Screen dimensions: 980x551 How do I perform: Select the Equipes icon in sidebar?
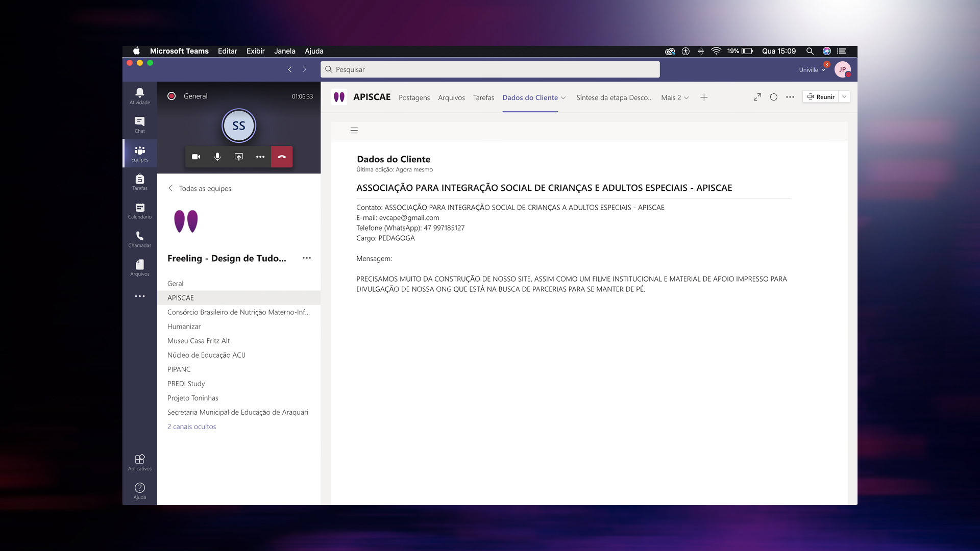(x=139, y=153)
